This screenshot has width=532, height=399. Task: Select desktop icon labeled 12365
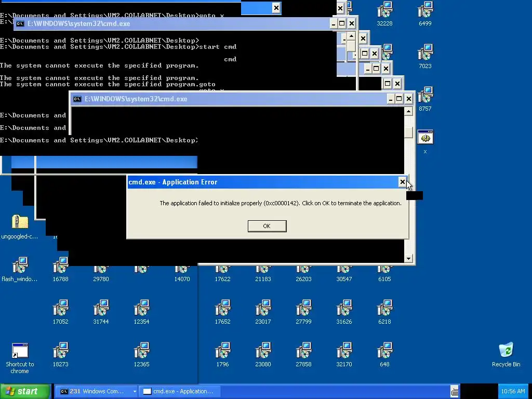141,355
